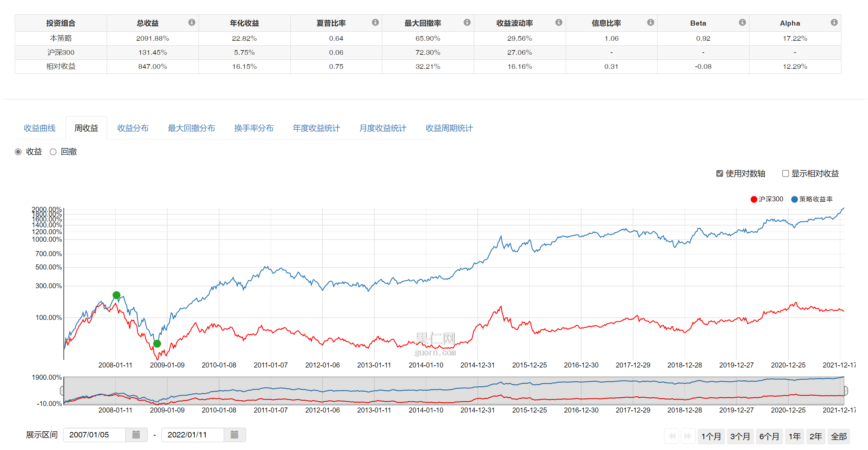Open the 年度收益统计 tab
Screen dimensions: 868x450
point(316,128)
